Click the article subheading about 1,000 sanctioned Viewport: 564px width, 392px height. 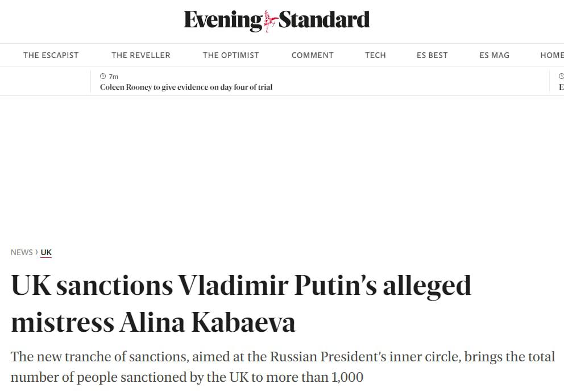tap(283, 367)
